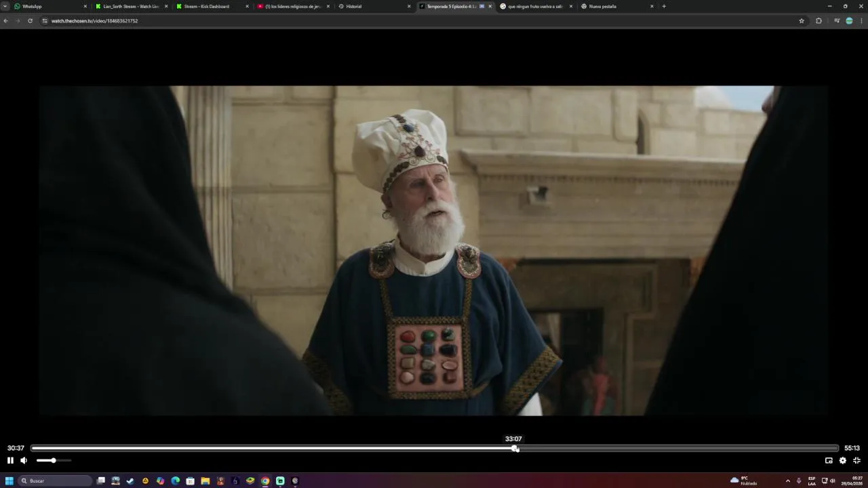This screenshot has width=868, height=488.
Task: Open the network tray icon
Action: pyautogui.click(x=825, y=481)
